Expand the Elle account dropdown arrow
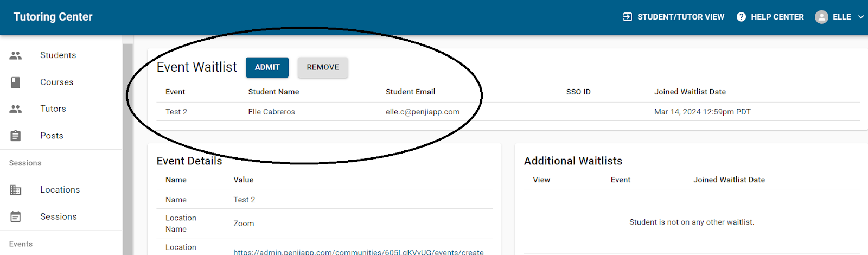 pos(860,17)
